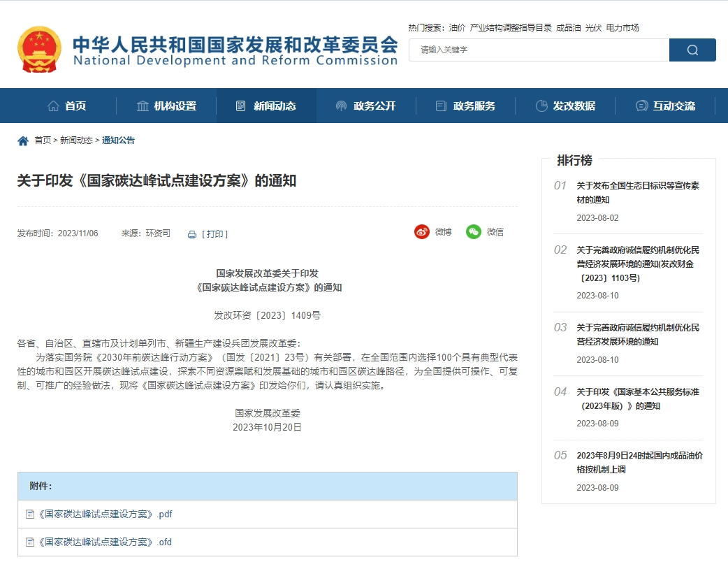Viewport: 728px width, 569px height.
Task: Click the clock icon next to 发改数据
Action: coord(542,106)
